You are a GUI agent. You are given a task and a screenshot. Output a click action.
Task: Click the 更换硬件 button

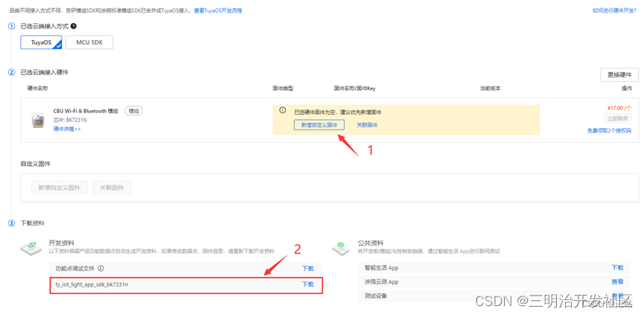pyautogui.click(x=619, y=75)
